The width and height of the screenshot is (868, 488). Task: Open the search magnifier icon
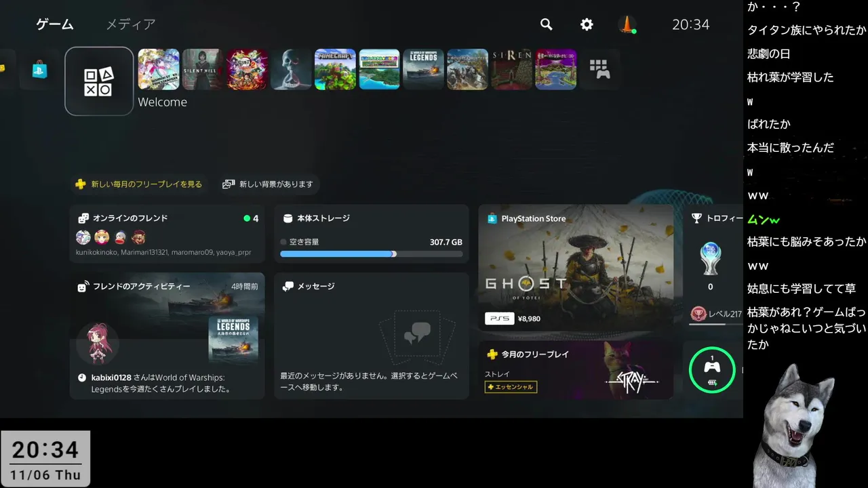point(547,24)
